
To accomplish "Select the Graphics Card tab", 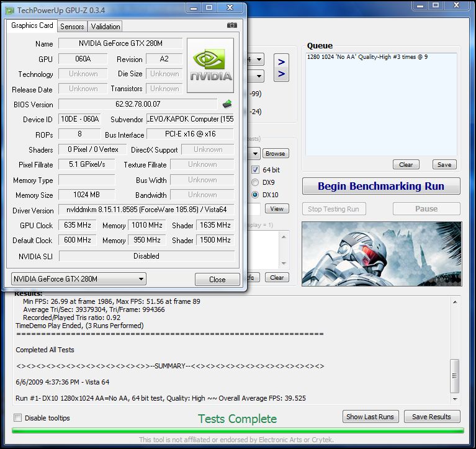I will click(x=32, y=25).
